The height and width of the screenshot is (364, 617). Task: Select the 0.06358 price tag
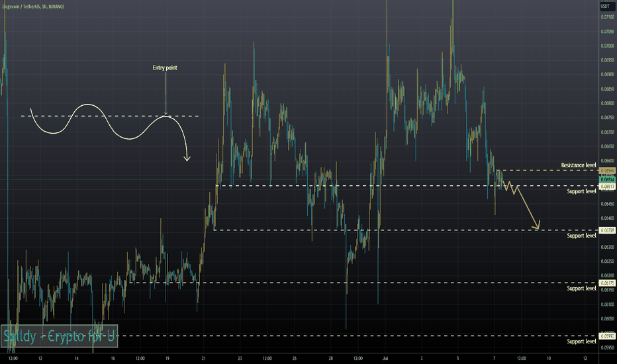pyautogui.click(x=608, y=230)
